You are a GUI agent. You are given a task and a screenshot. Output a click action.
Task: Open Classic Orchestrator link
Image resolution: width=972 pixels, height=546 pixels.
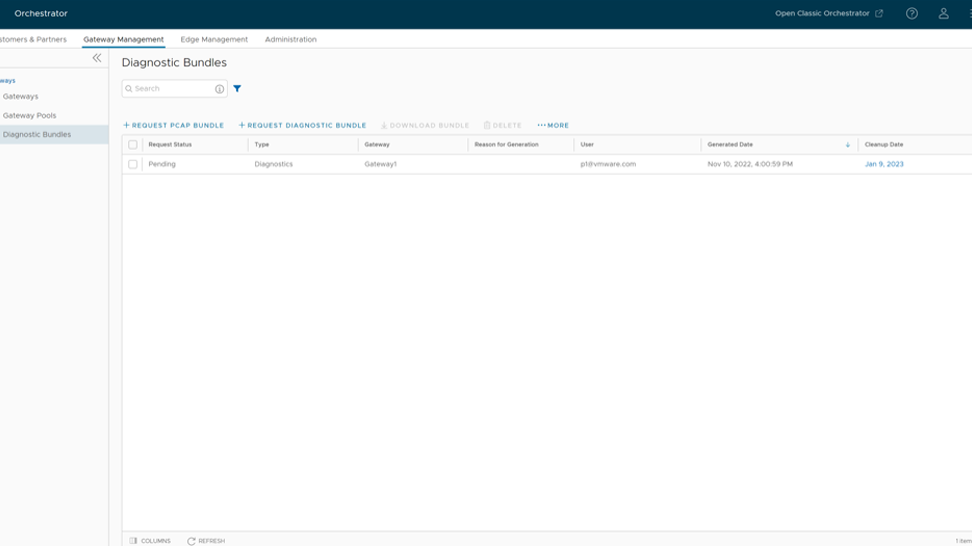822,13
